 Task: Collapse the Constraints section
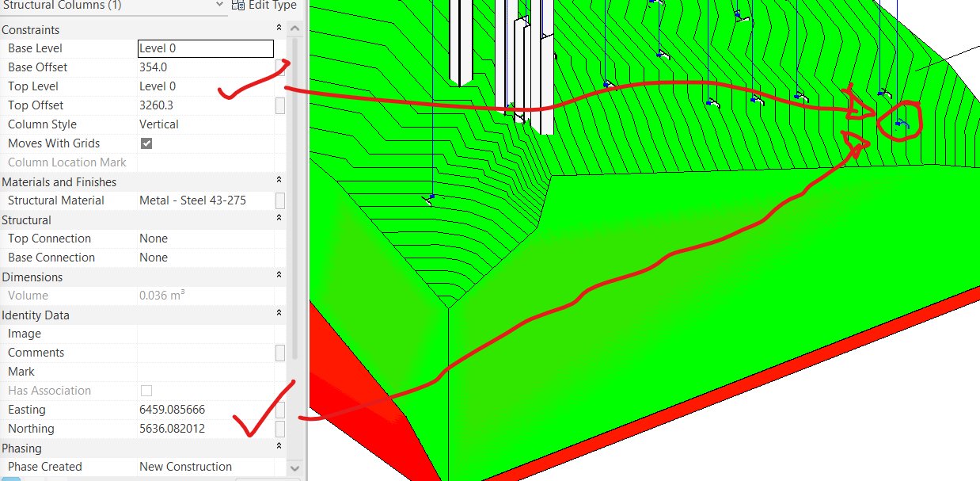click(279, 29)
